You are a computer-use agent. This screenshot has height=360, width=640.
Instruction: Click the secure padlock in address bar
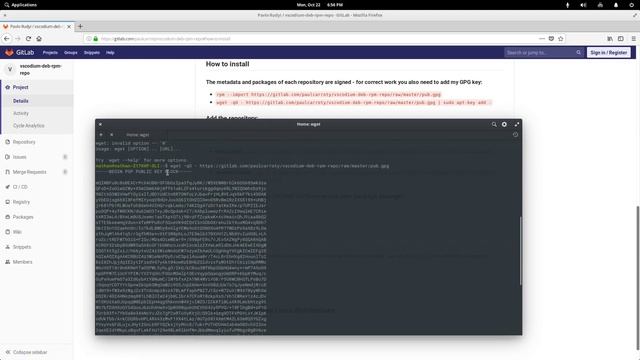(x=96, y=39)
